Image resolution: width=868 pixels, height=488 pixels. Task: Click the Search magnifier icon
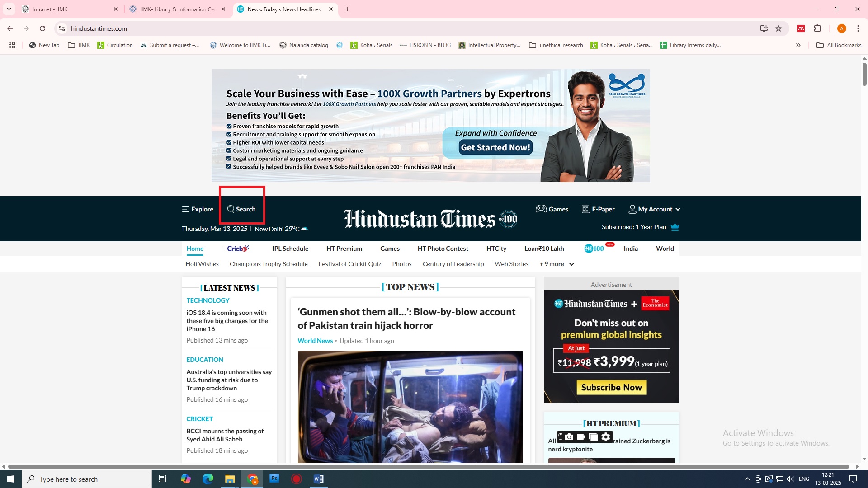pyautogui.click(x=231, y=209)
